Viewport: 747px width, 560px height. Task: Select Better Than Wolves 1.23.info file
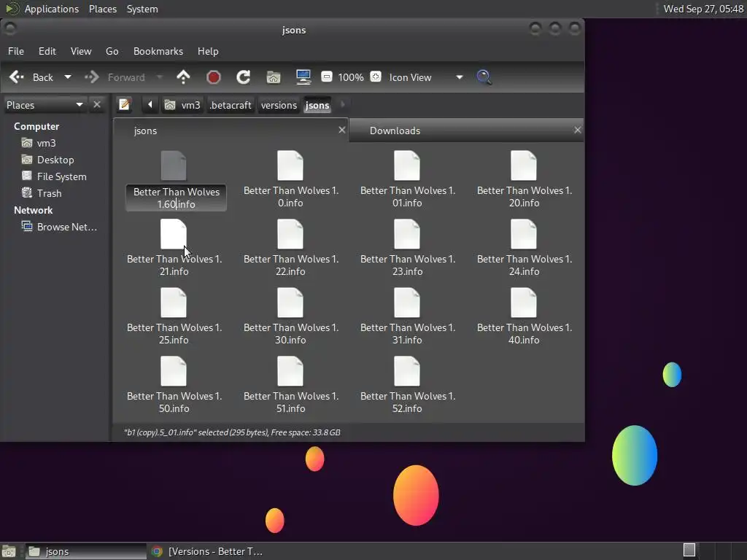tap(407, 248)
